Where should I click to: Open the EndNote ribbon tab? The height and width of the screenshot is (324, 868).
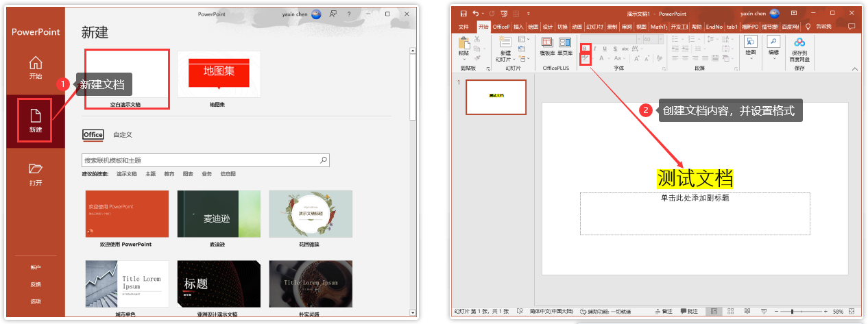[x=714, y=27]
